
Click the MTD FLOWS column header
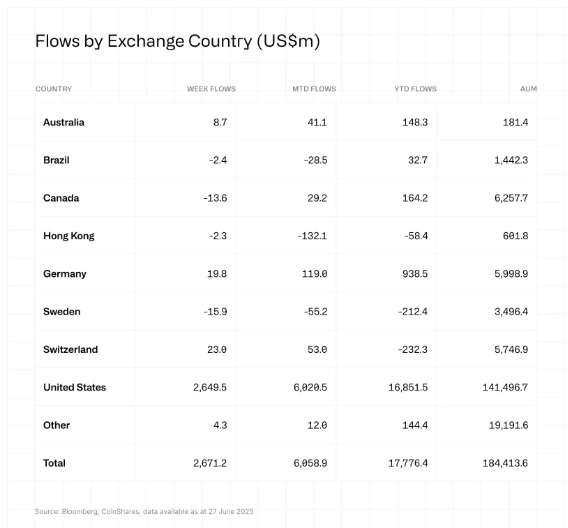click(x=314, y=89)
